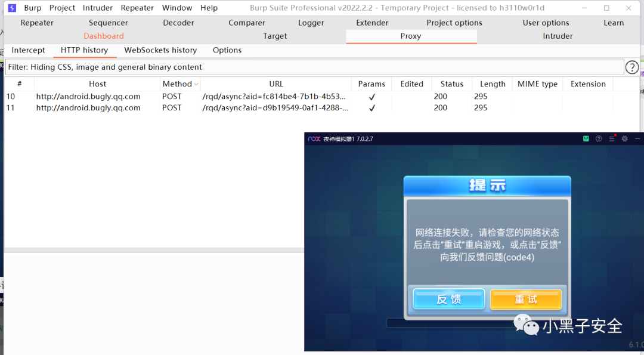Sort by the Params column header

coord(371,84)
